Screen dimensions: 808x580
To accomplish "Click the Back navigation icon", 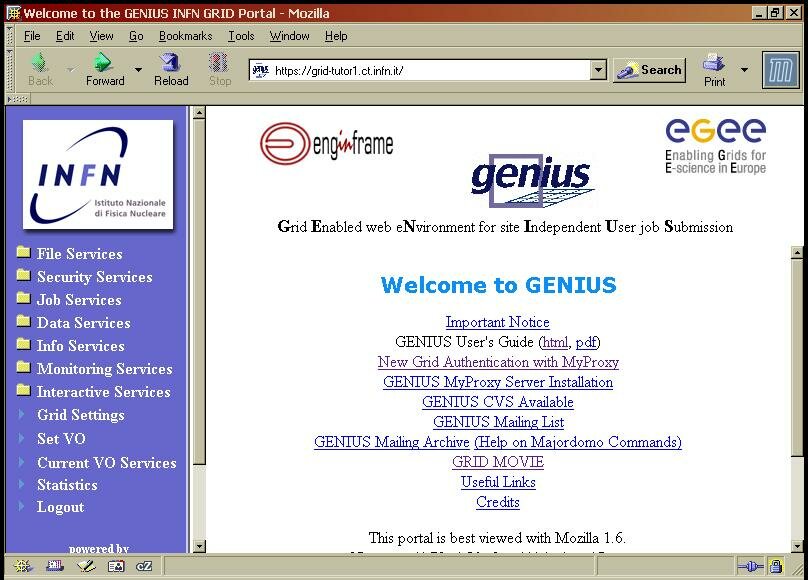I will tap(40, 63).
